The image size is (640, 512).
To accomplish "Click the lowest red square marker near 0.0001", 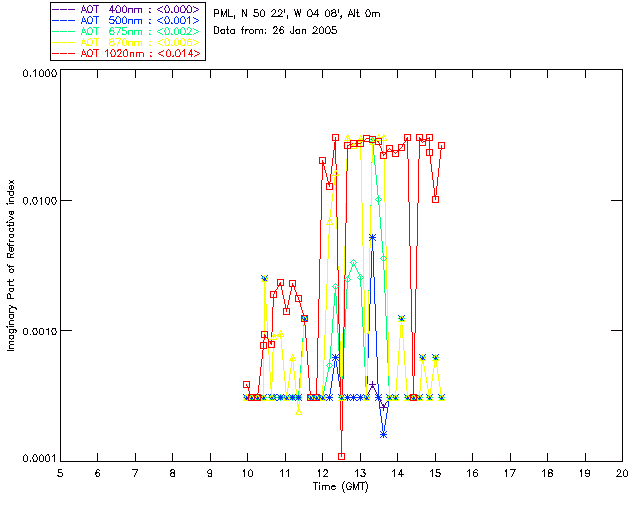I will [x=342, y=456].
